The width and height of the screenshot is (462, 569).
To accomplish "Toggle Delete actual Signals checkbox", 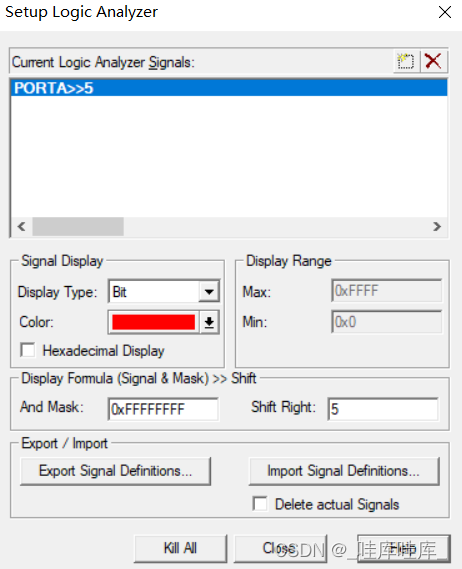I will pos(260,504).
